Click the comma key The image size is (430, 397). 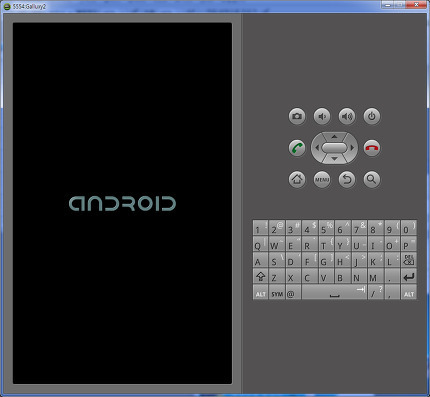point(392,292)
